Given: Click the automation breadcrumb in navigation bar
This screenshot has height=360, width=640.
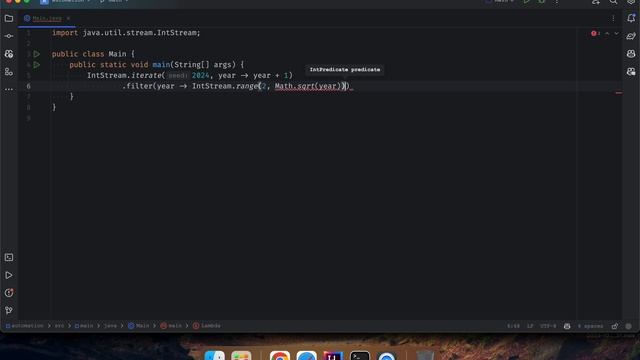Looking at the screenshot, I should pyautogui.click(x=24, y=326).
